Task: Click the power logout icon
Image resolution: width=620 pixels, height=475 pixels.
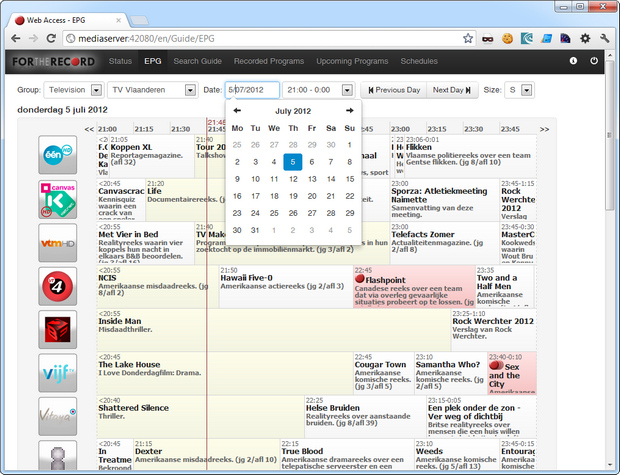Action: (x=594, y=61)
